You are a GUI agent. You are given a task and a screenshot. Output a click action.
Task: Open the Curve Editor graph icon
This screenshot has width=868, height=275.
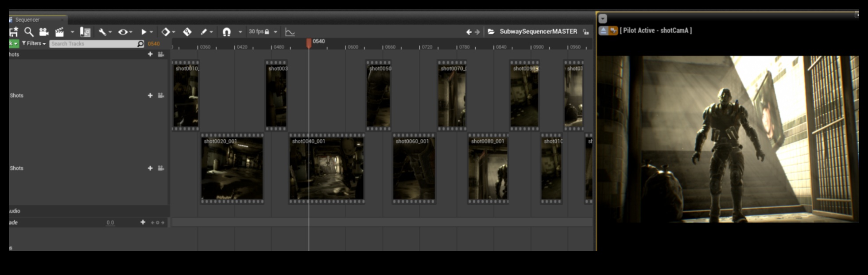pyautogui.click(x=290, y=32)
